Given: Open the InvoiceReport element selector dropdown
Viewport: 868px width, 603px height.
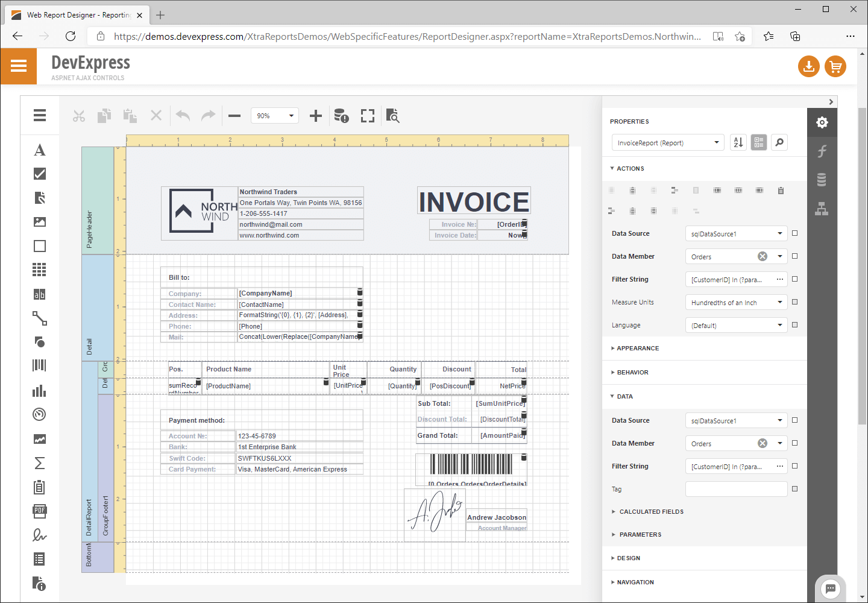Looking at the screenshot, I should tap(667, 143).
